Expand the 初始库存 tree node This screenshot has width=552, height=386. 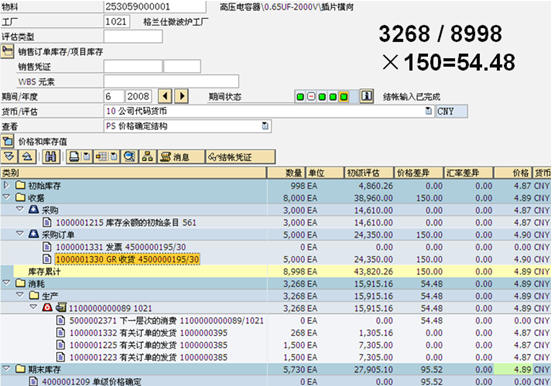tap(6, 185)
